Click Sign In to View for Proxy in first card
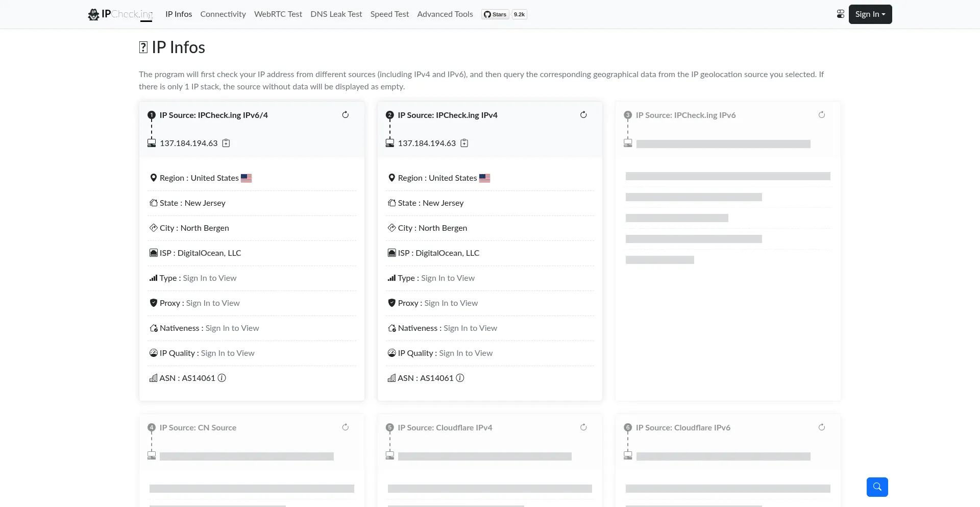The width and height of the screenshot is (980, 507). pos(213,303)
